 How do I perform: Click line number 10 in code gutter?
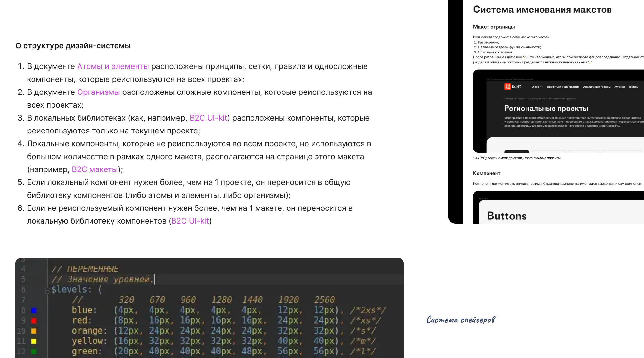(21, 331)
